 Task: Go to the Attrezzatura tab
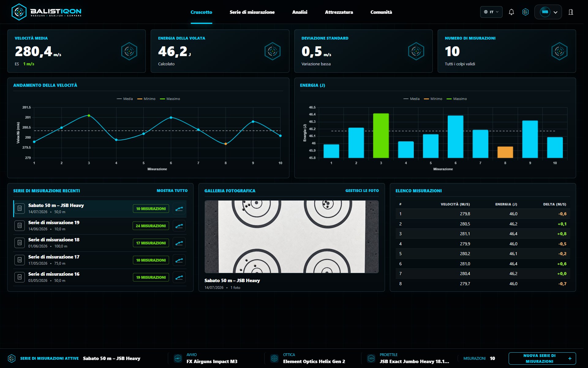pyautogui.click(x=339, y=12)
